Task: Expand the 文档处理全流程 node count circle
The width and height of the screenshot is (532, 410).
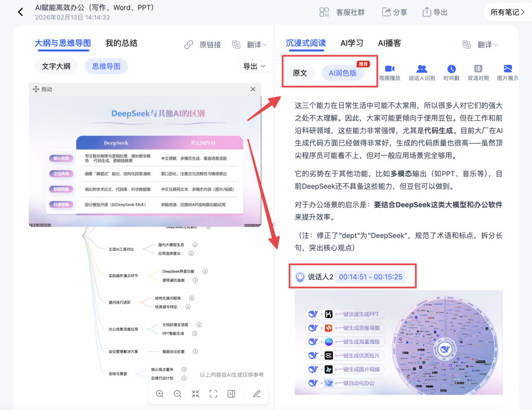Action: tap(199, 325)
